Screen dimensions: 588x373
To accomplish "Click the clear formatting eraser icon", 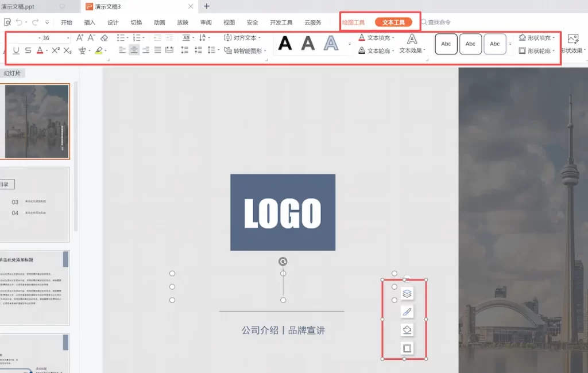I will click(104, 38).
